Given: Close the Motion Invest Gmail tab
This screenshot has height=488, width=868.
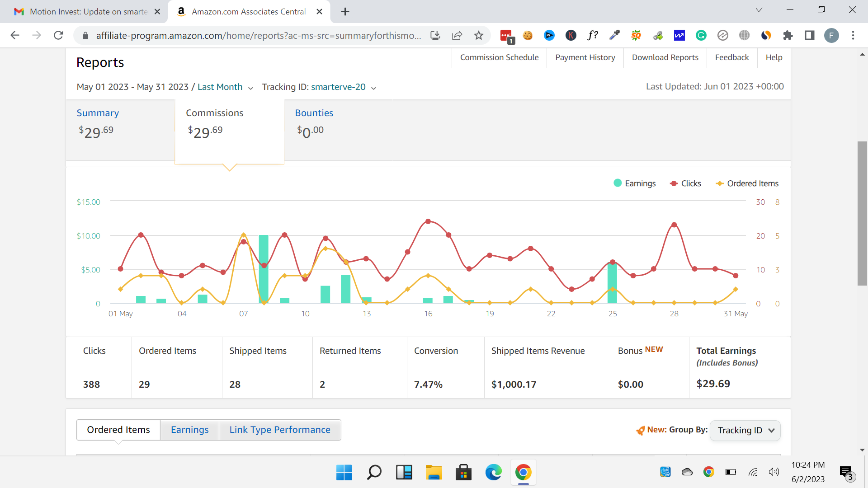Looking at the screenshot, I should [157, 12].
